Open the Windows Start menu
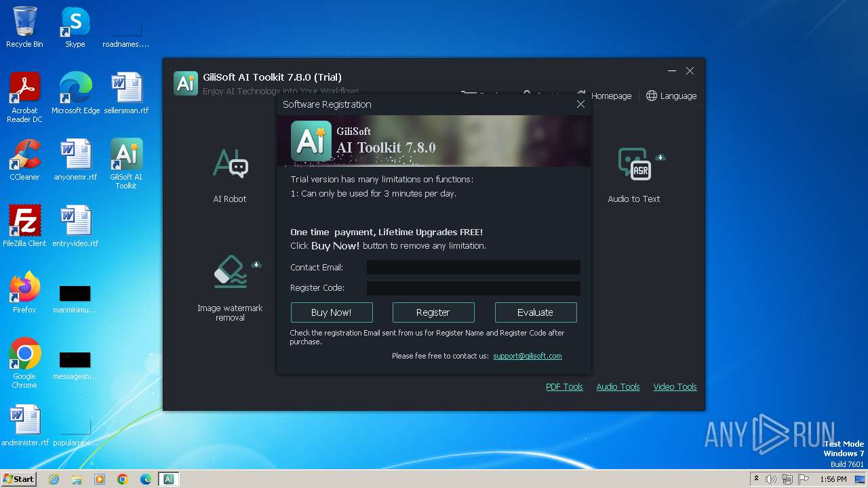This screenshot has height=488, width=868. (x=18, y=479)
